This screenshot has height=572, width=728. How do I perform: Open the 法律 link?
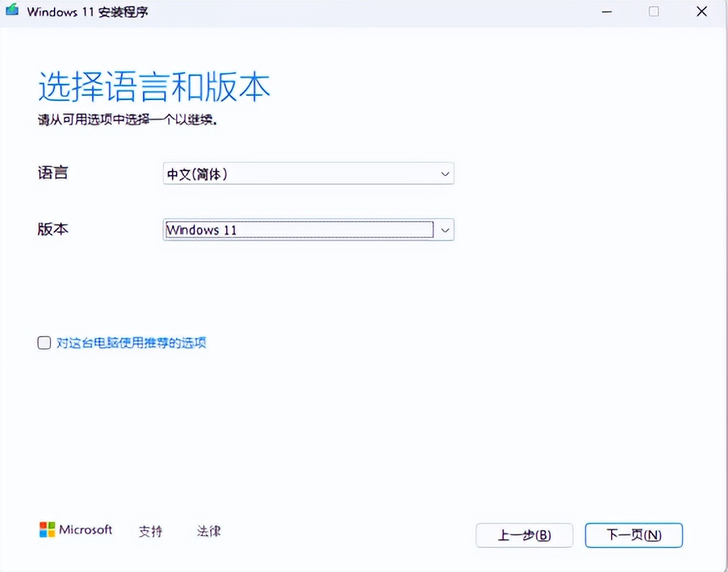[x=208, y=531]
